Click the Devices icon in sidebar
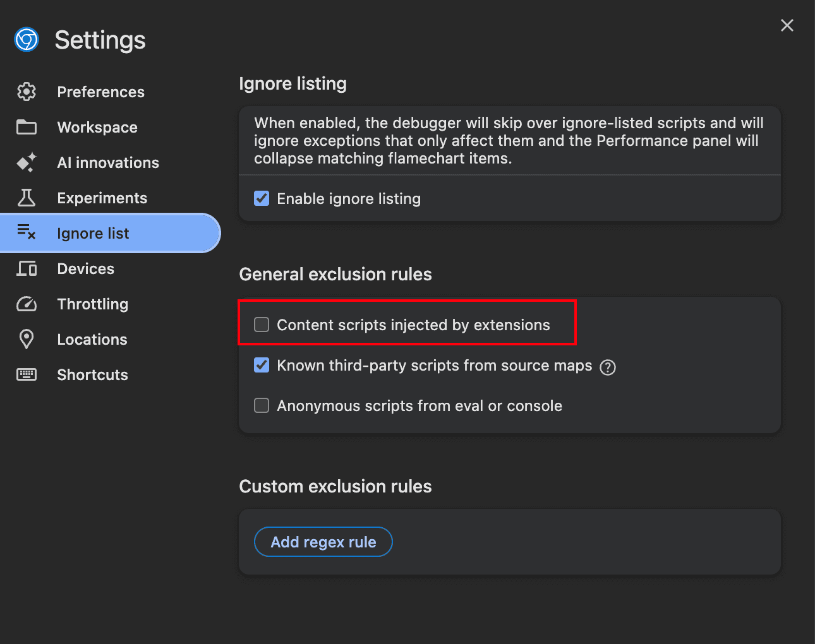This screenshot has width=815, height=644. tap(26, 268)
